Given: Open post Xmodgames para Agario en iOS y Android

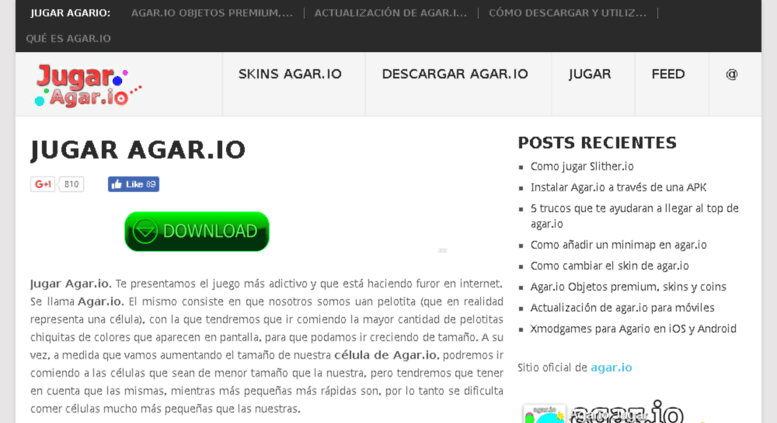Looking at the screenshot, I should [633, 329].
